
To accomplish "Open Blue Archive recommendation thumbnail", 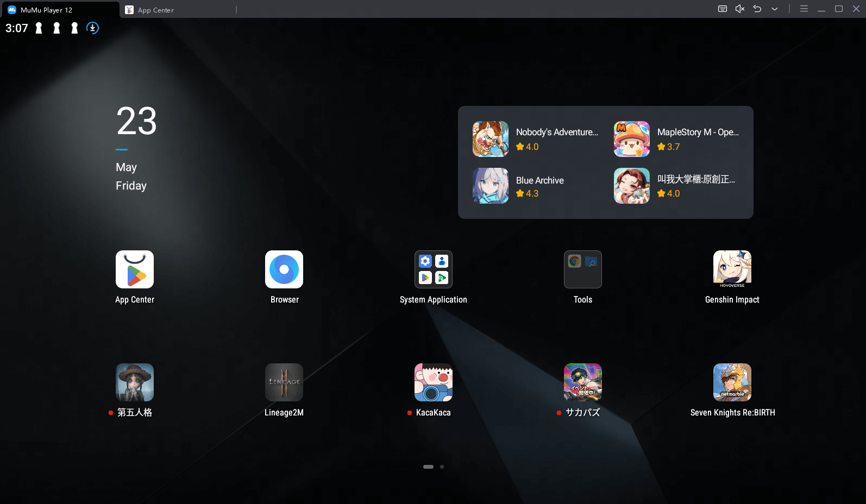I will point(491,186).
